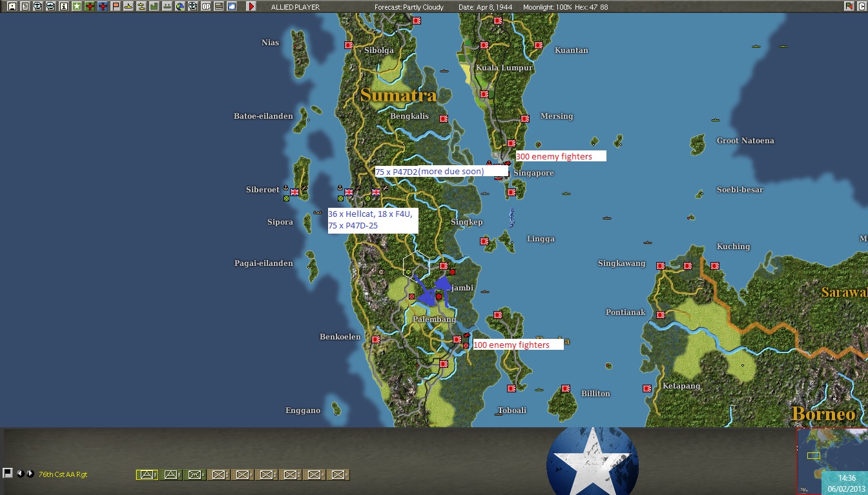Click the green and red flag icon top-right
Image resolution: width=868 pixels, height=495 pixels.
point(849,6)
